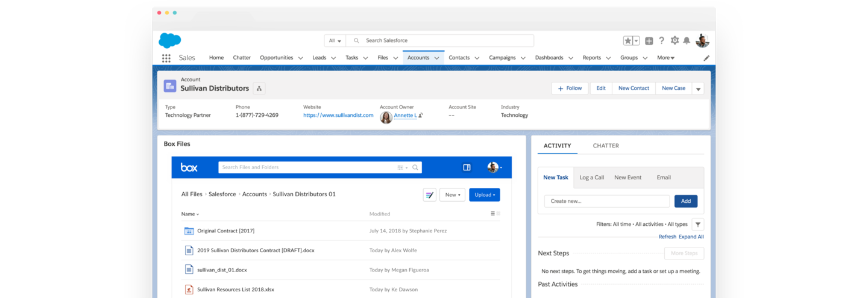Open the App Launcher grid icon
The width and height of the screenshot is (868, 298).
[x=166, y=58]
